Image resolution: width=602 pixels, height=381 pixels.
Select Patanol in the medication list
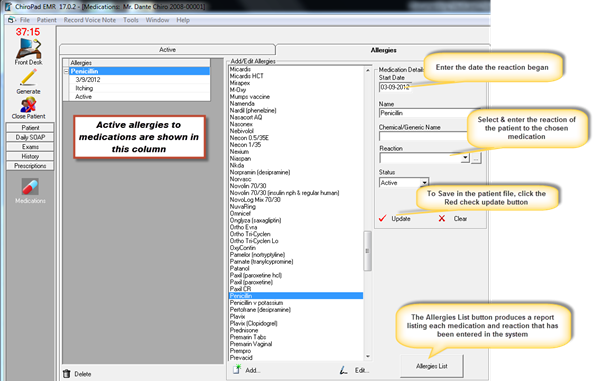coord(240,268)
